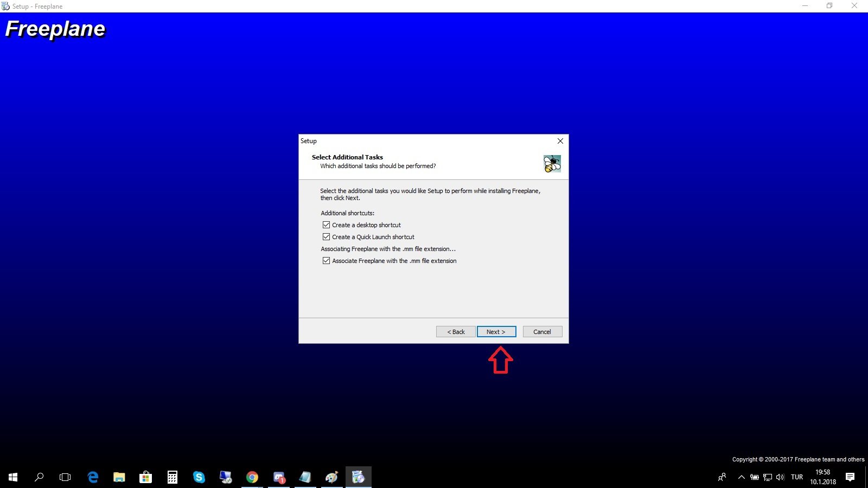Click the battery power tray icon
Viewport: 868px width, 488px height.
coord(755,477)
